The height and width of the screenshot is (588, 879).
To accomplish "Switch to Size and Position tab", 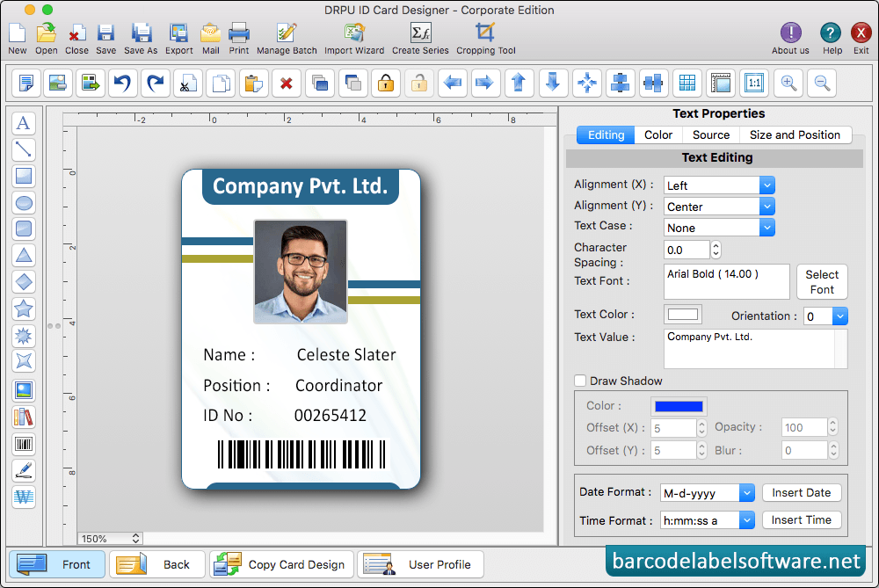I will click(x=795, y=135).
